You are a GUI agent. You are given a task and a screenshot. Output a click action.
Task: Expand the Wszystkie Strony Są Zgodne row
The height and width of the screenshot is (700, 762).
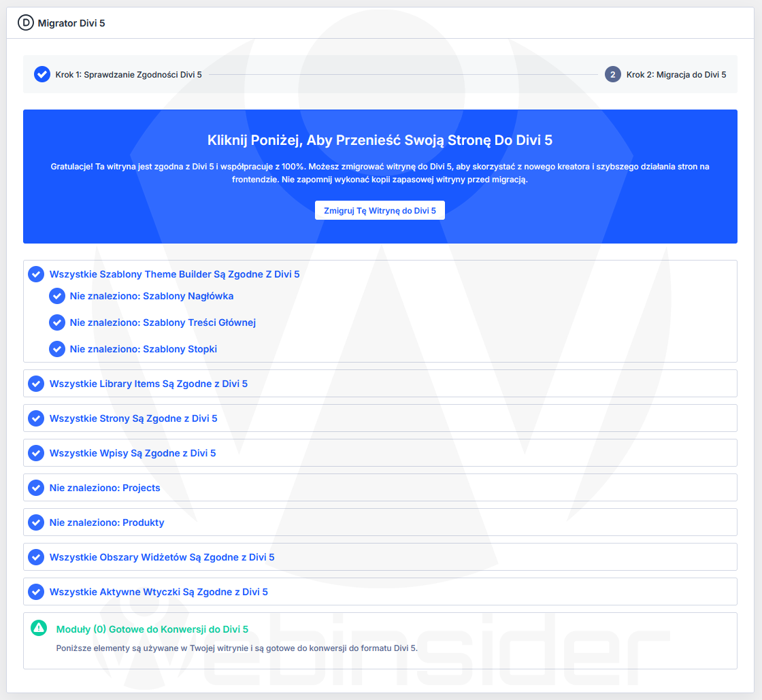tap(133, 418)
